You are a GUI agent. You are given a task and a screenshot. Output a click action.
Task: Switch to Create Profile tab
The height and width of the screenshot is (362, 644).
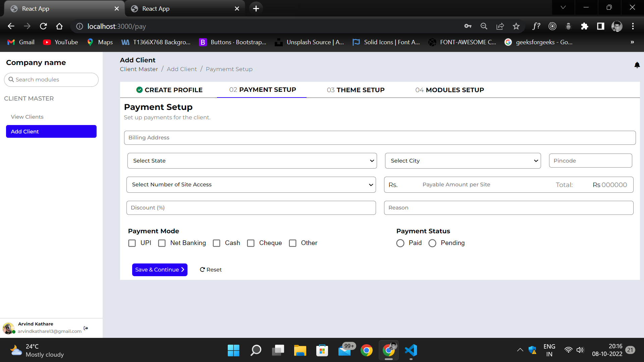point(169,90)
